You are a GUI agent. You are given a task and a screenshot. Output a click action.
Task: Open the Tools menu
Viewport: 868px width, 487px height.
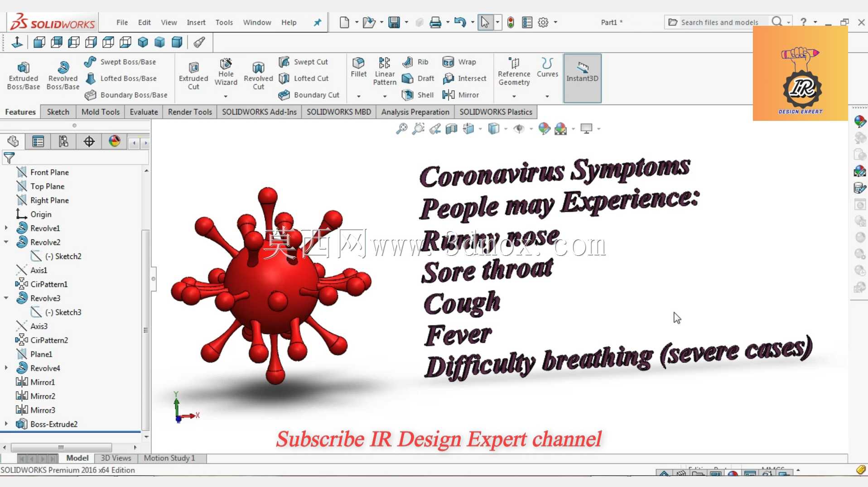pyautogui.click(x=224, y=23)
